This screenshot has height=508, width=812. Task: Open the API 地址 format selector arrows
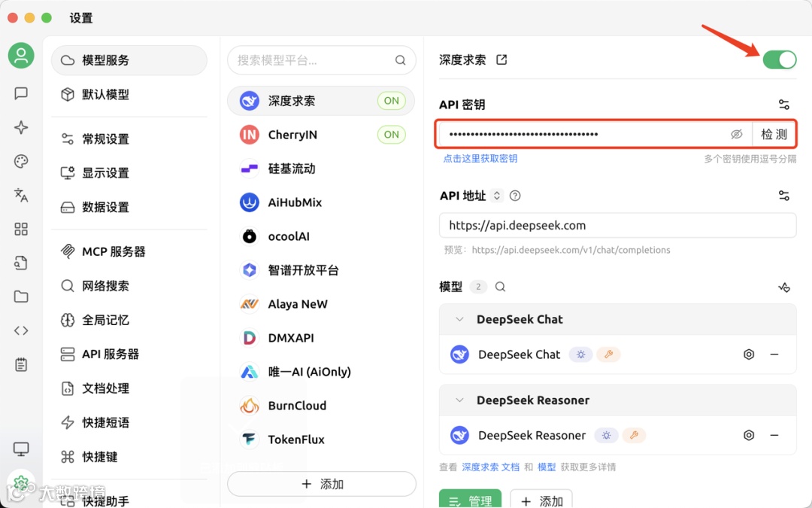point(497,196)
